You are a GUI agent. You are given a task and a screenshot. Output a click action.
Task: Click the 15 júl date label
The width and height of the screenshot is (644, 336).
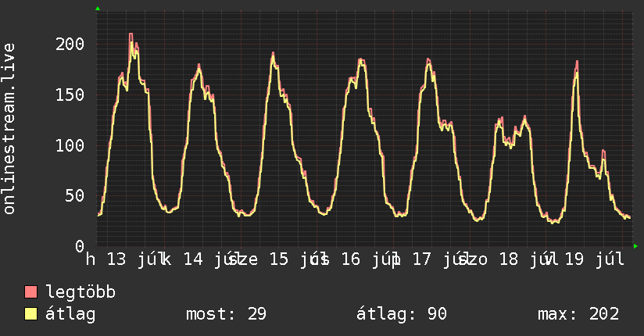pos(295,259)
